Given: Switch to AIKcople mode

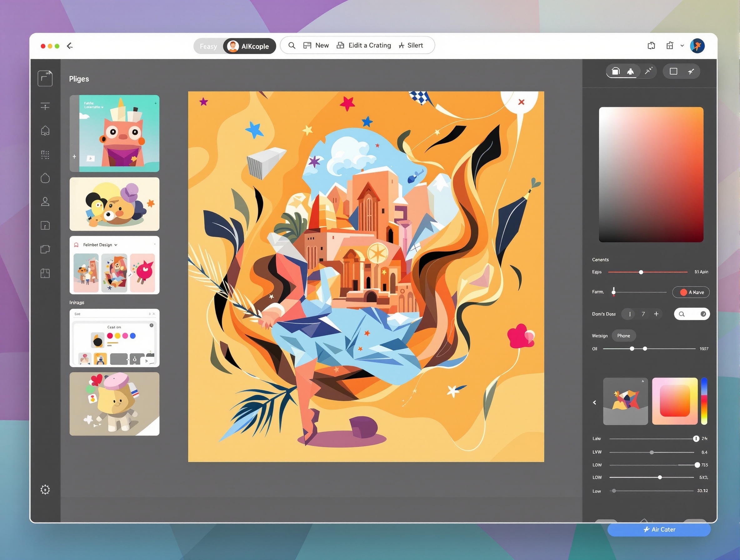Looking at the screenshot, I should coord(250,46).
